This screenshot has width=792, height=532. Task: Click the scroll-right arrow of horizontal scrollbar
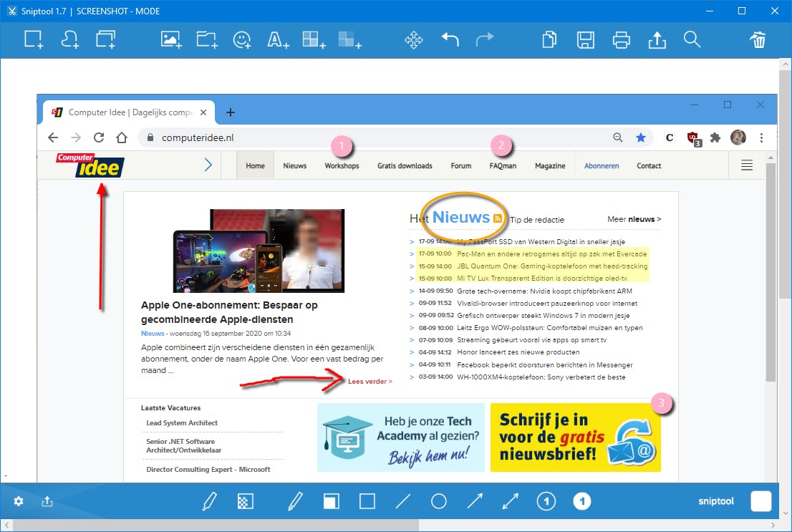click(x=773, y=526)
